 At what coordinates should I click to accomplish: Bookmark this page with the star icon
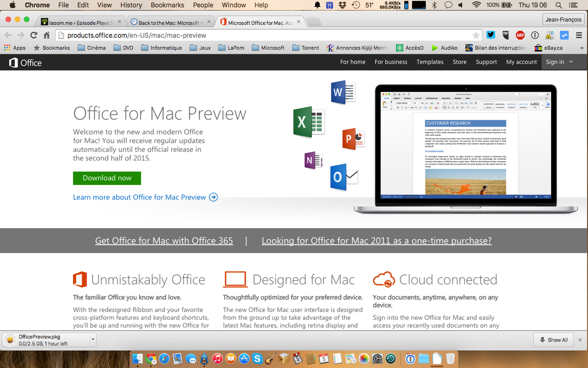tap(476, 35)
